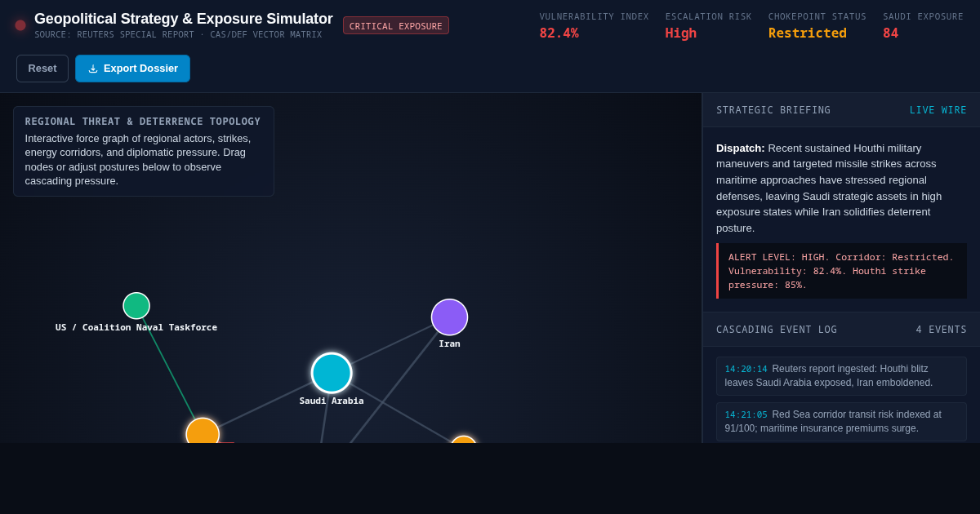Image resolution: width=980 pixels, height=514 pixels.
Task: Click the Dispatch briefing paragraph
Action: pyautogui.click(x=841, y=188)
